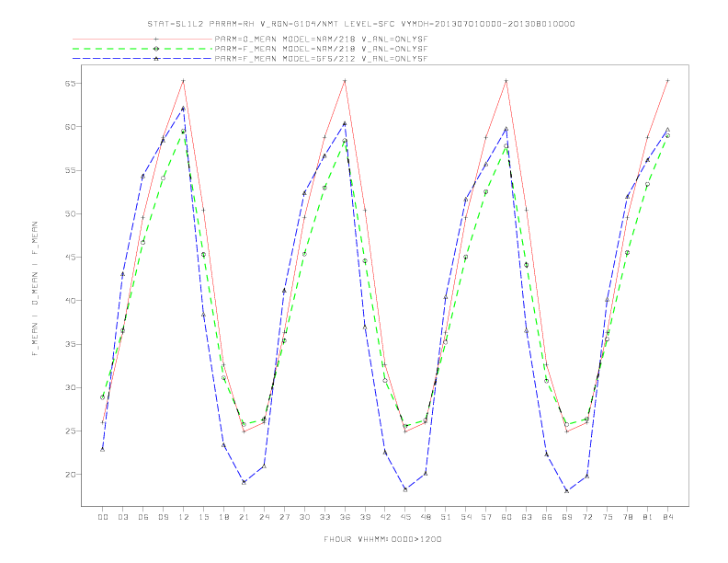Click the x-axis hour label 00
This screenshot has height=563, width=728.
[103, 517]
